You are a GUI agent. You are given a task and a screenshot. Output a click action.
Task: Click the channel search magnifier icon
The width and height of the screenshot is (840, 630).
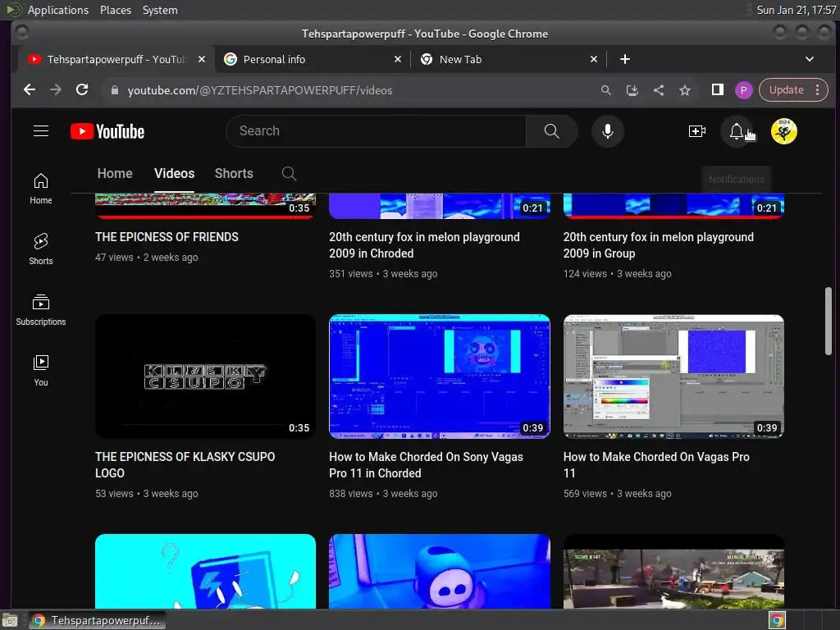[289, 174]
